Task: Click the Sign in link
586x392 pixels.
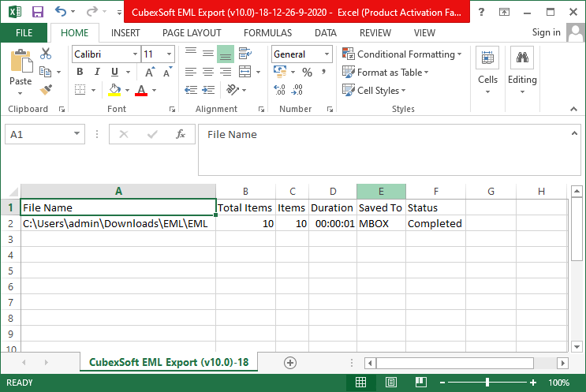Action: coord(546,33)
